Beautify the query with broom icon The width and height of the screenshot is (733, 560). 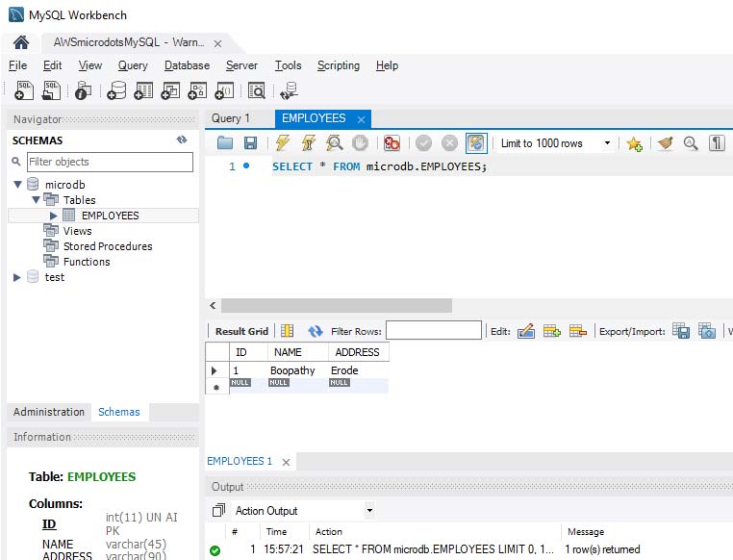coord(666,143)
